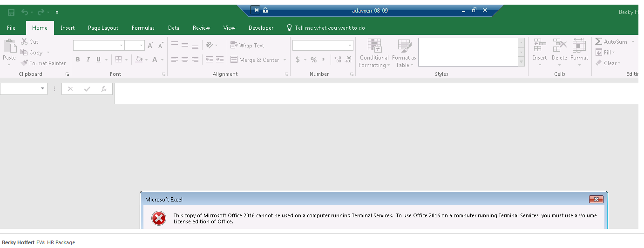644x248 pixels.
Task: Toggle Italic formatting
Action: [x=88, y=60]
